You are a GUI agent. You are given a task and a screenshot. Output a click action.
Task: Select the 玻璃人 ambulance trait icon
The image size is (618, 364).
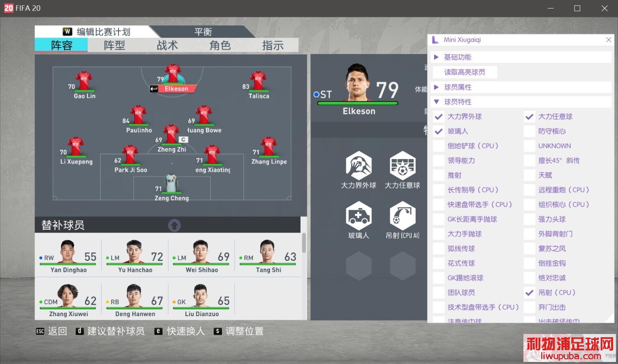(359, 216)
